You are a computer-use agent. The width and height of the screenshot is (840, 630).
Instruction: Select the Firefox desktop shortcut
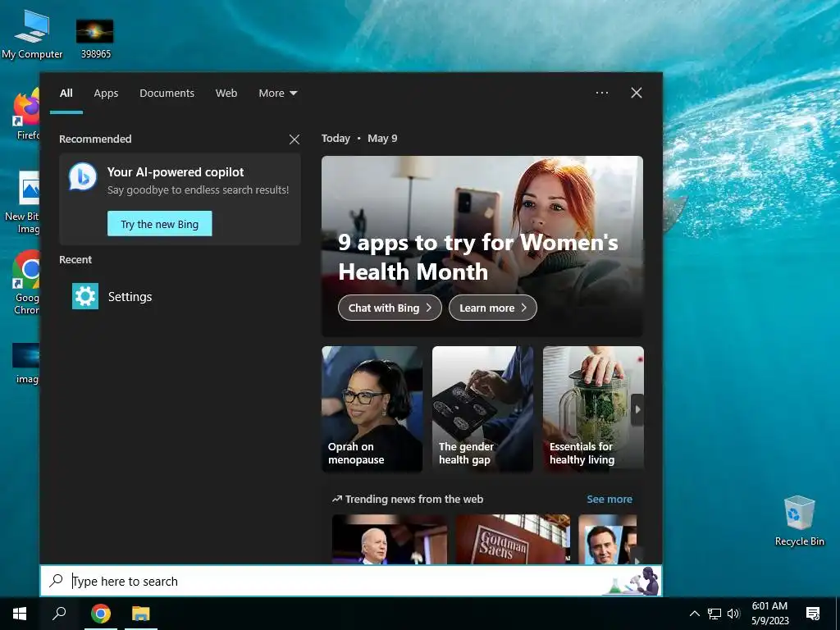(27, 115)
